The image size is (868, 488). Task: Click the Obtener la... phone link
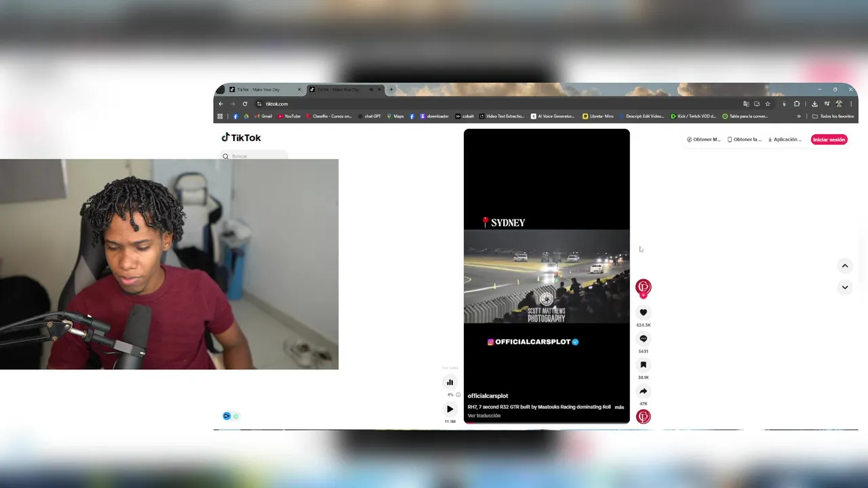(744, 140)
